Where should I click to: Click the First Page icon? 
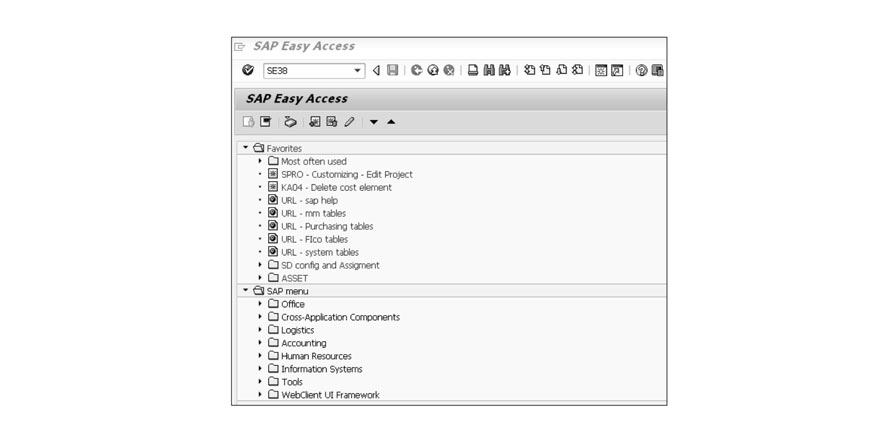click(530, 70)
